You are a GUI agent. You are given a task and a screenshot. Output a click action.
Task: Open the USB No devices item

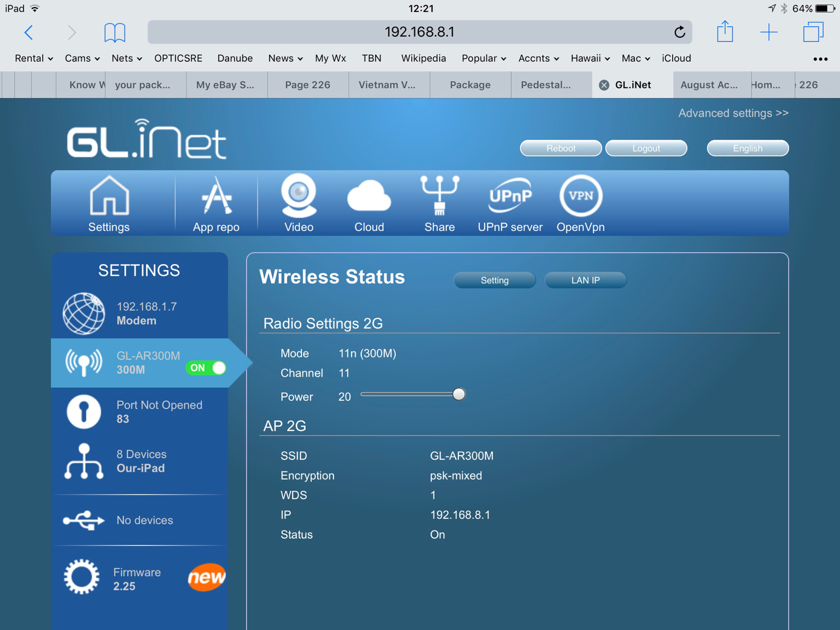coord(139,520)
